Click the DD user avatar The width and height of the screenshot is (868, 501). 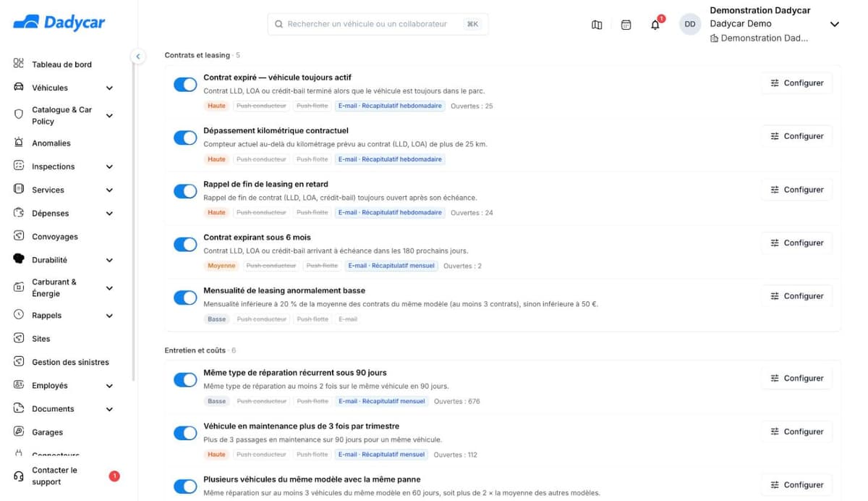point(690,24)
